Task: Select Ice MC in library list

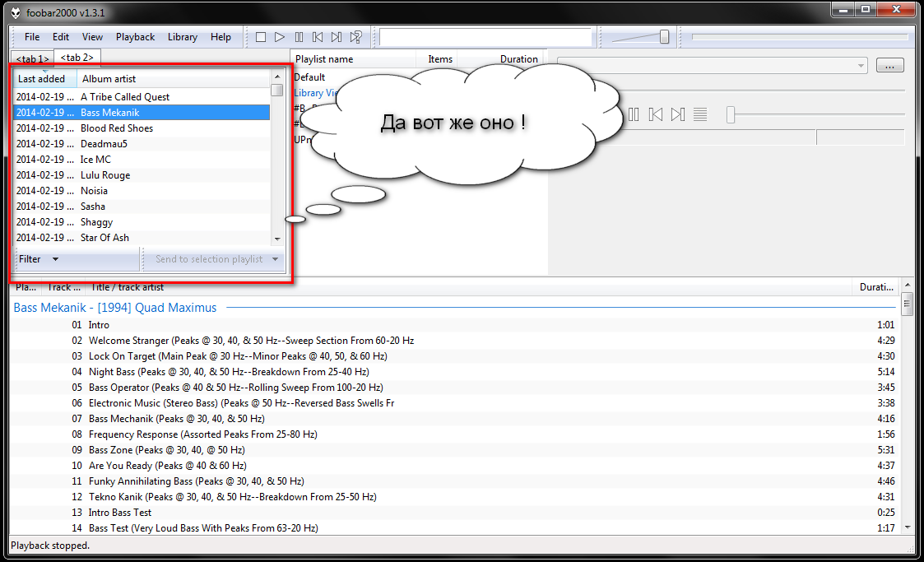Action: coord(142,160)
